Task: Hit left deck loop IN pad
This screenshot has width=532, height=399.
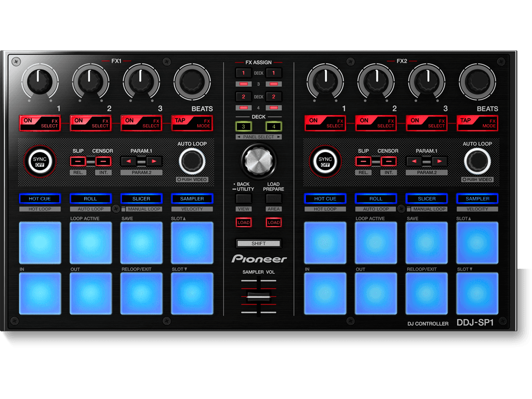Action: [x=40, y=294]
